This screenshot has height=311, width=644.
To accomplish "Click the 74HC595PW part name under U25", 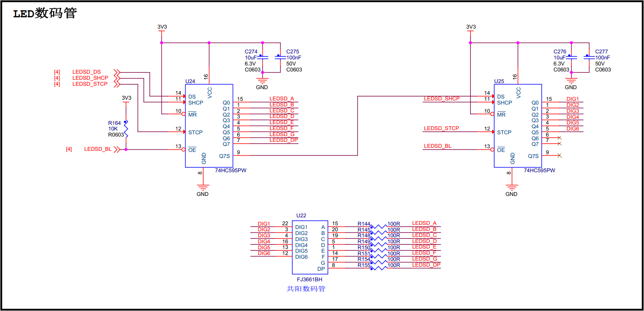I will 539,170.
